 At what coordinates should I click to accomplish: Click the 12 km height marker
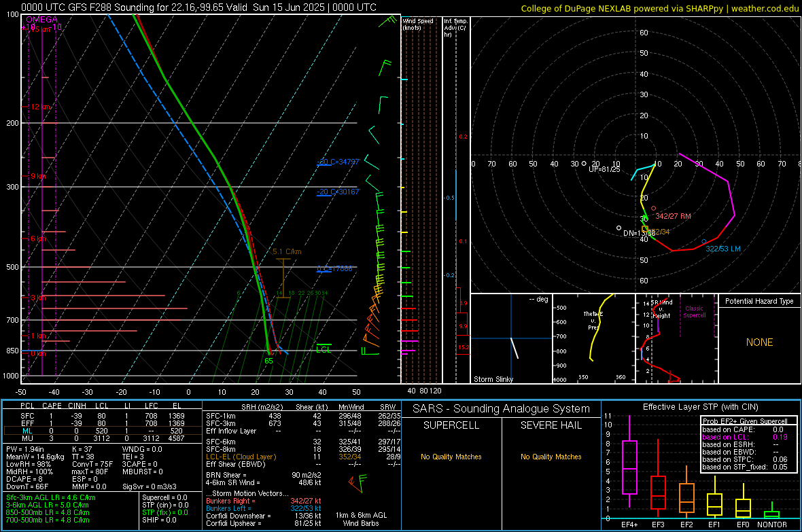40,107
